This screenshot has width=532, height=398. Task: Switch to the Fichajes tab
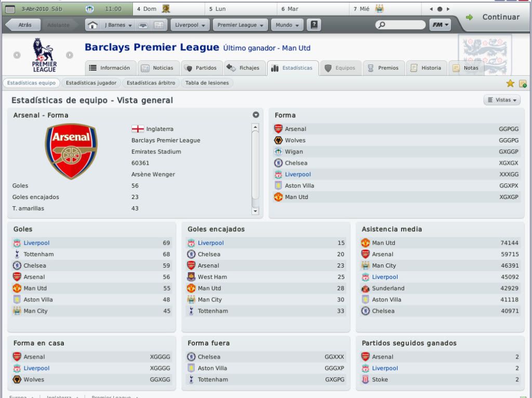point(243,68)
